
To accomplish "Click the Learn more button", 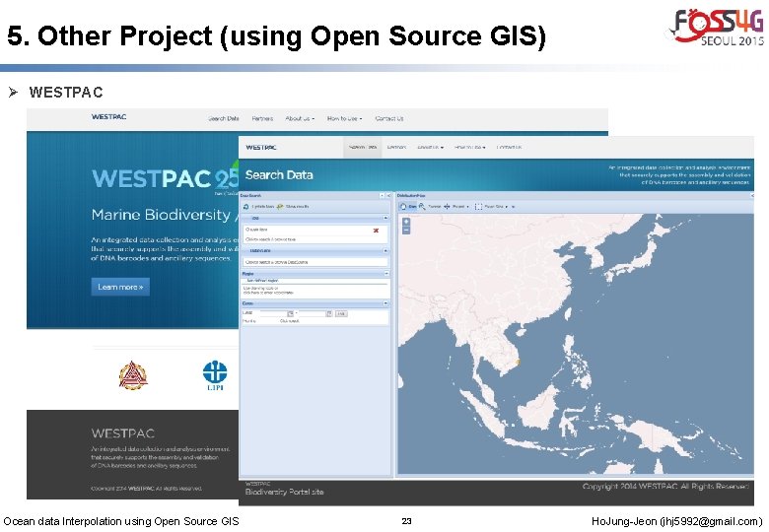I will (120, 287).
